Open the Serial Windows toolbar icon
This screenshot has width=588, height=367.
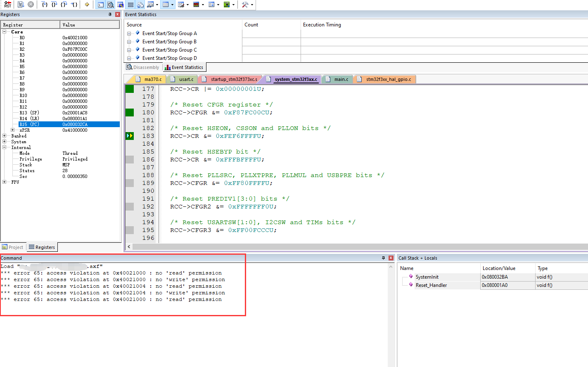pyautogui.click(x=181, y=5)
